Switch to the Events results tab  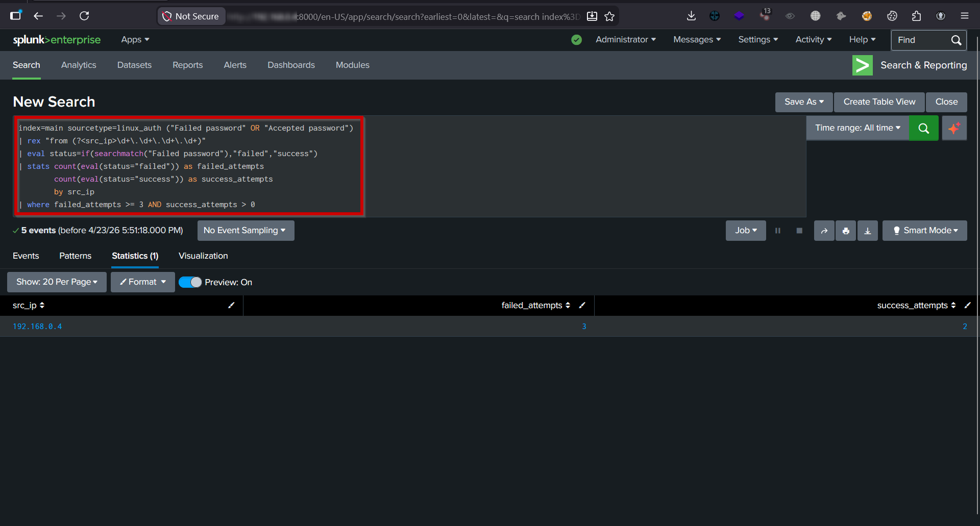click(26, 256)
